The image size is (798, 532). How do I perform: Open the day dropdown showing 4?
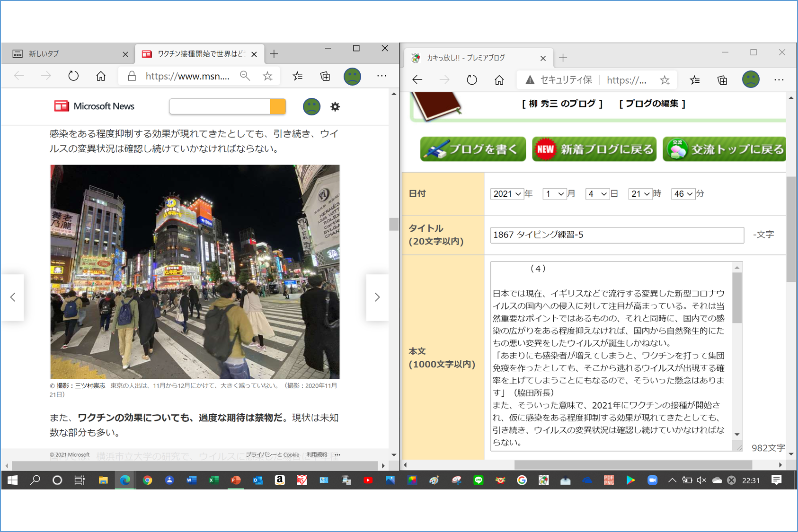597,194
